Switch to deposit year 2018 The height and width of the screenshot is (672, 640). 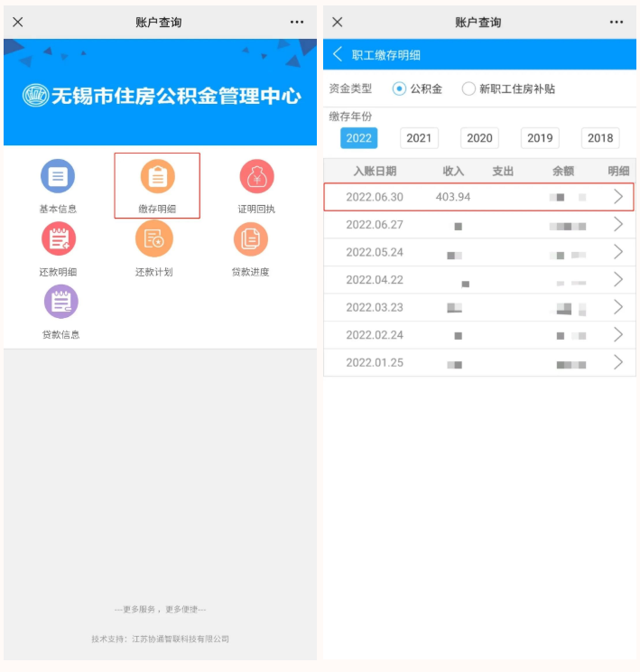[x=600, y=138]
